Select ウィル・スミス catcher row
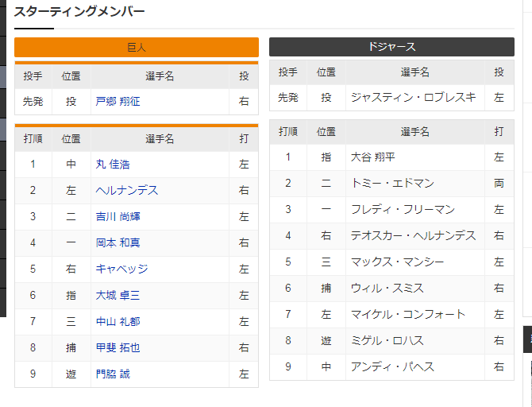Screen dimensions: 532x407 point(392,288)
